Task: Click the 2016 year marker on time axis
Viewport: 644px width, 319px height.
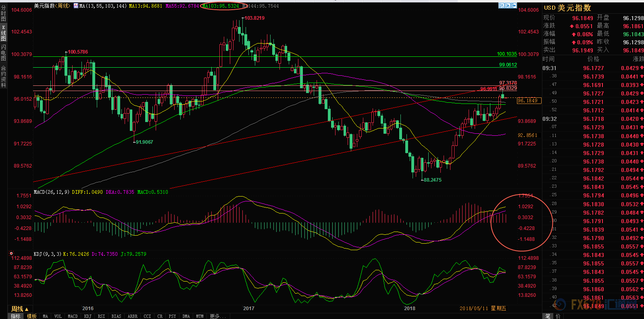Action: (x=88, y=308)
